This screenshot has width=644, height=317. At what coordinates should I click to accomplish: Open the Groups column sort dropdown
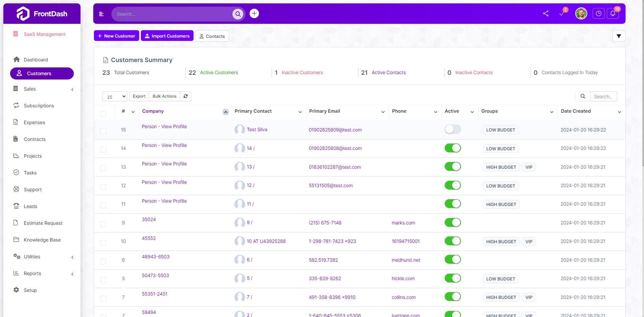click(x=552, y=112)
